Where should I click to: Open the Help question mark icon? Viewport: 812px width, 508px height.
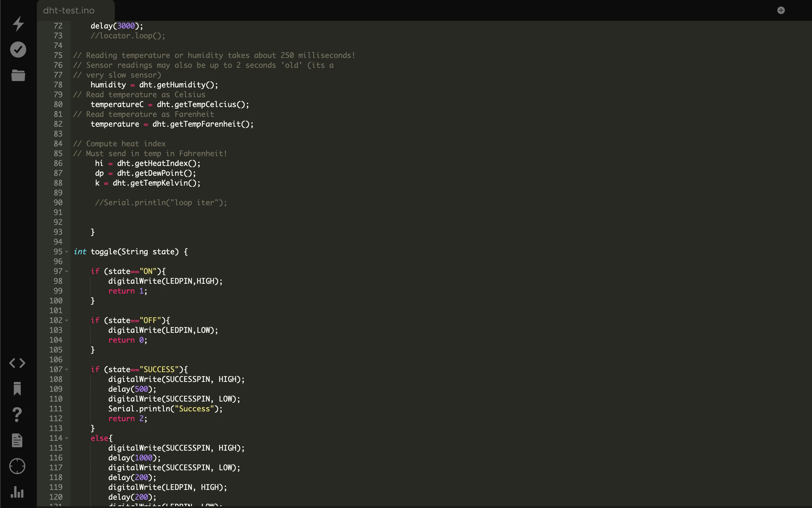tap(17, 415)
